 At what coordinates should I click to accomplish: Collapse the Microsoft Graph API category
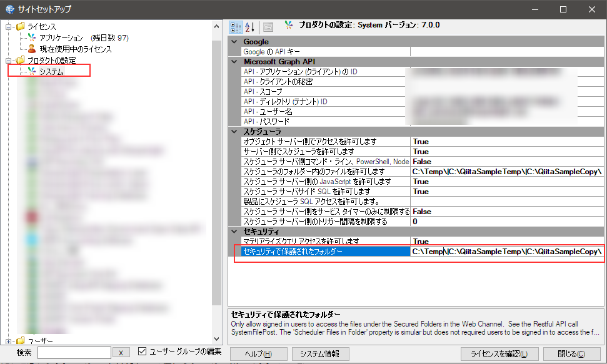pos(234,62)
